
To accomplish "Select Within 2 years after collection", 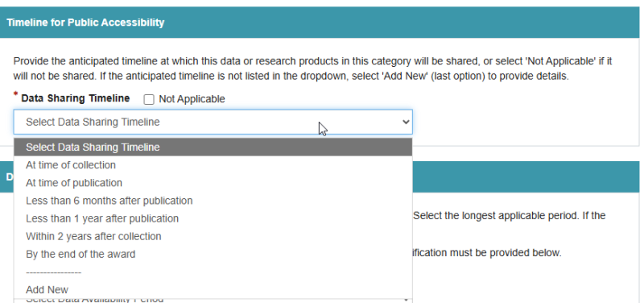I will [x=213, y=236].
